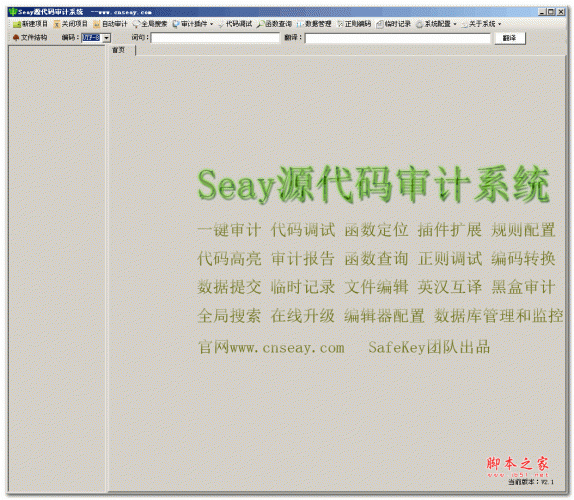Open 函数查询 (function lookup) magnifier icon
Screen dimensions: 574x500
point(260,24)
